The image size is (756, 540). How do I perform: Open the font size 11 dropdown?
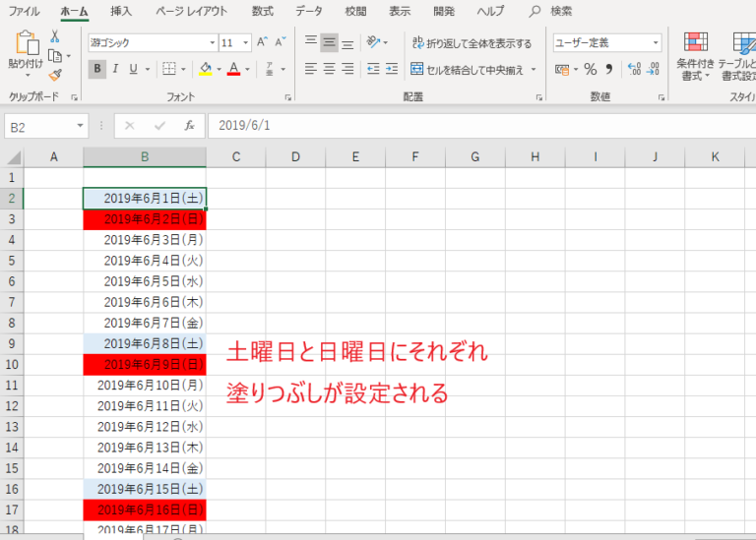point(245,43)
